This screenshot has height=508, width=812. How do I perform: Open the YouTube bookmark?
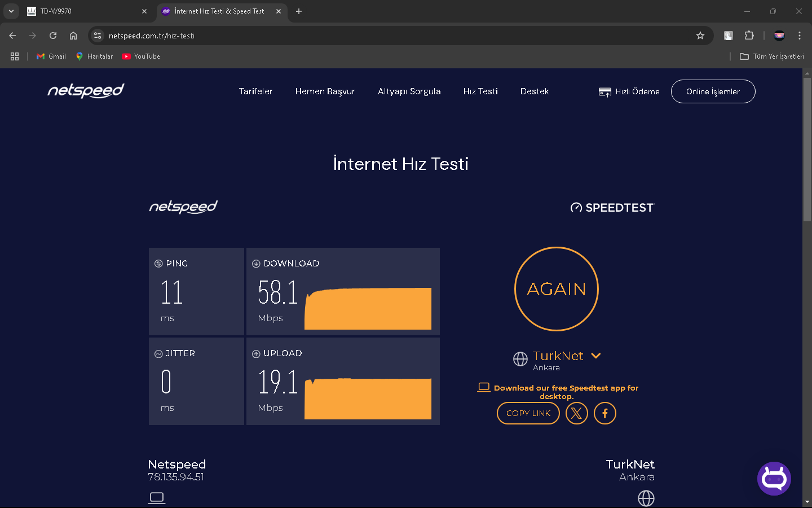141,56
